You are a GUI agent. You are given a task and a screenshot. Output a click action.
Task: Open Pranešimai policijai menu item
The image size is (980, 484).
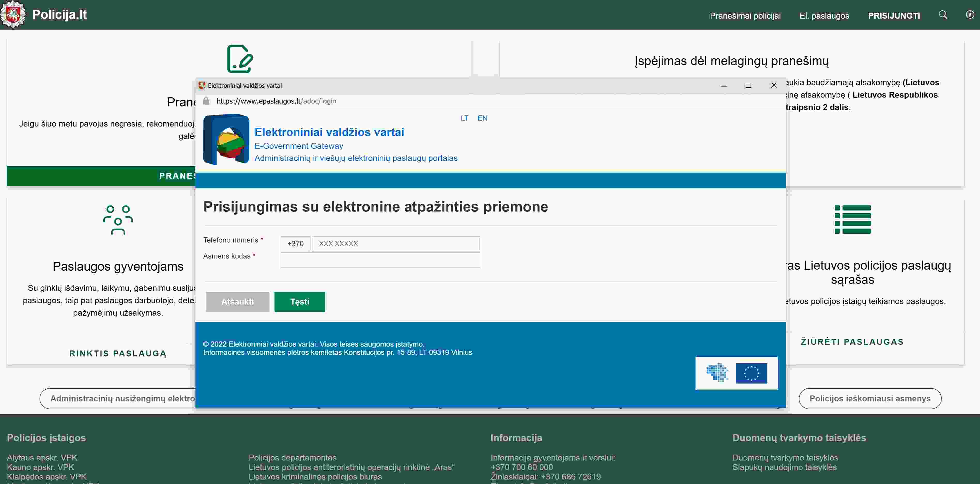click(745, 15)
